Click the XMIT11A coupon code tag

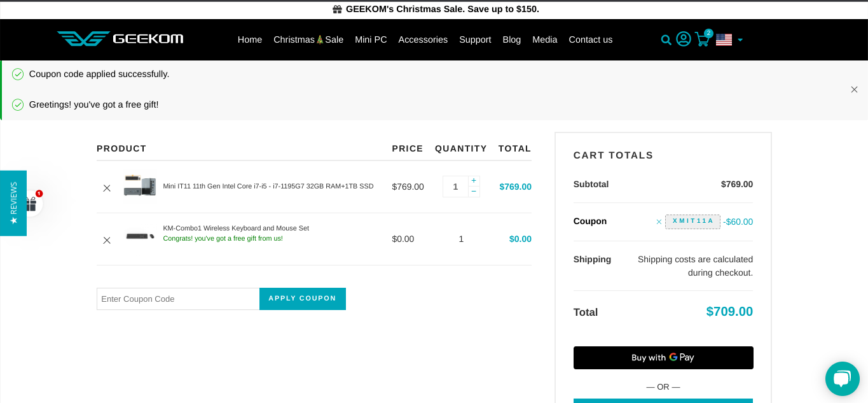pos(693,222)
